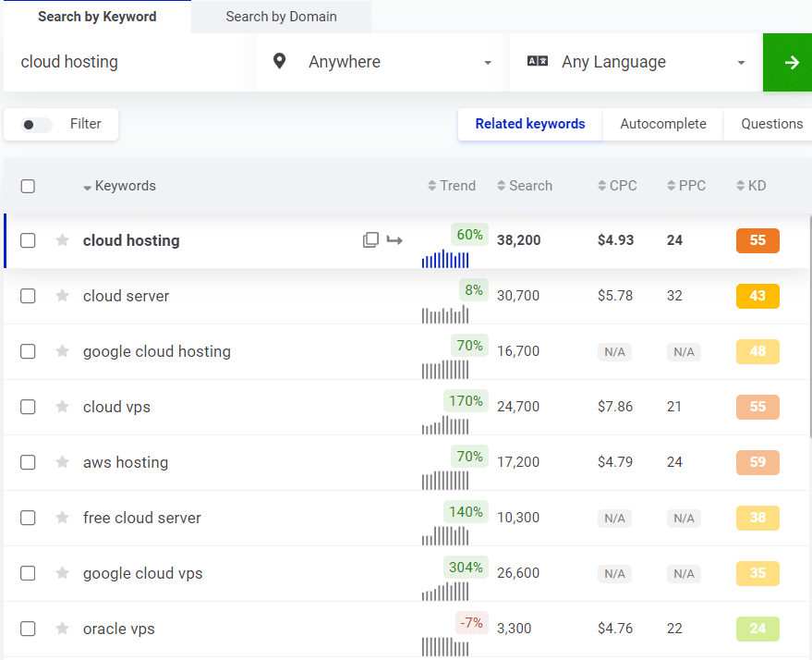Select the checkbox for "google cloud hosting"
The image size is (812, 660).
tap(28, 351)
